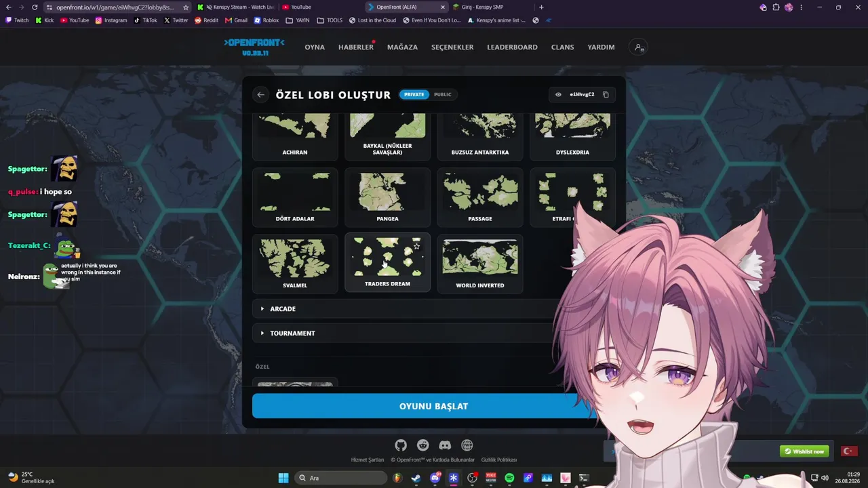Click the OpenFront logo
The image size is (868, 488).
click(254, 47)
